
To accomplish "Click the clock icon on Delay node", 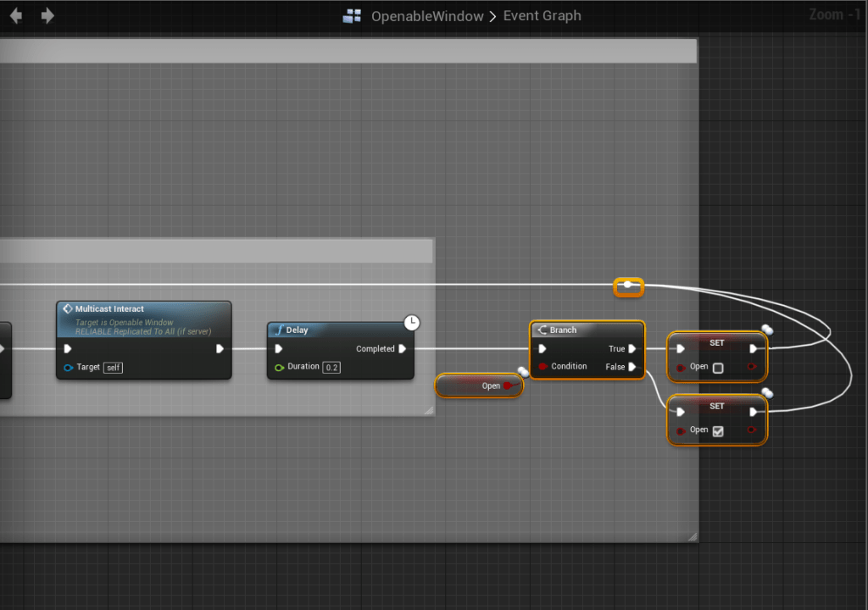I will coord(411,323).
